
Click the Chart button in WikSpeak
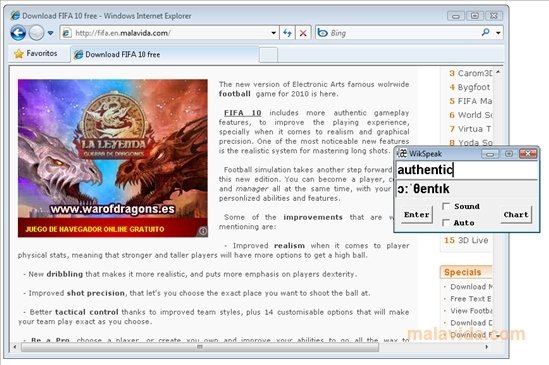(516, 214)
